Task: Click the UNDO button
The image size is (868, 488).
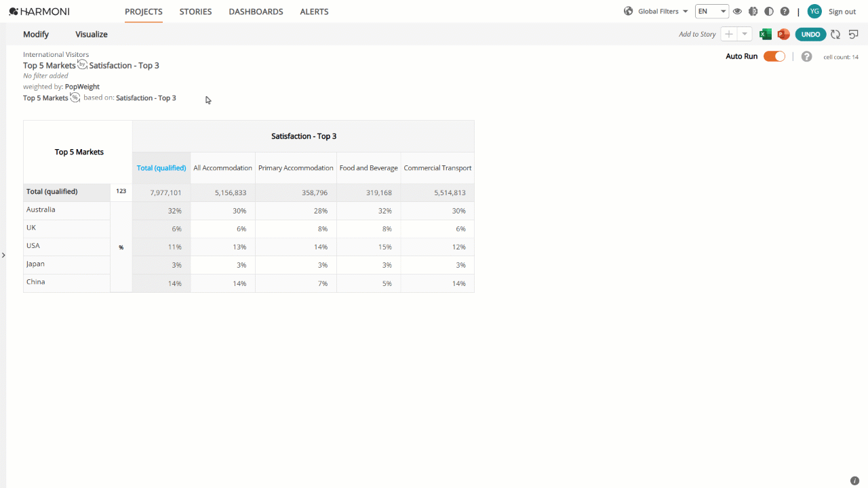Action: coord(810,35)
